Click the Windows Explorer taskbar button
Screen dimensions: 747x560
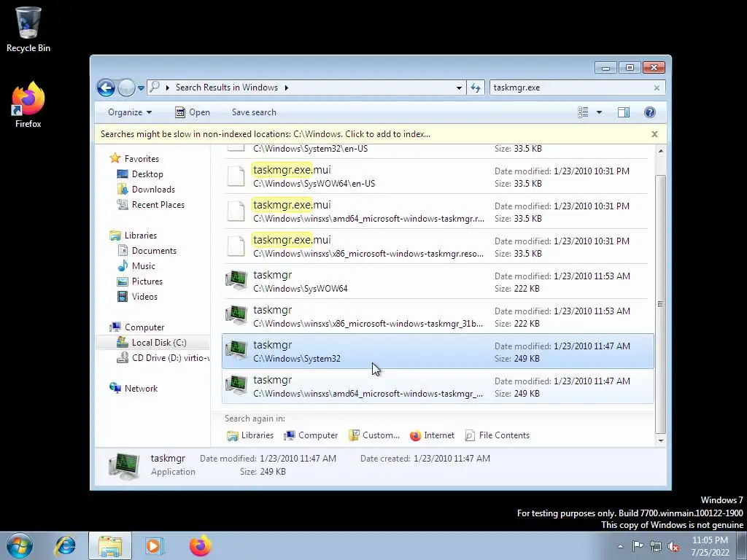coord(110,545)
